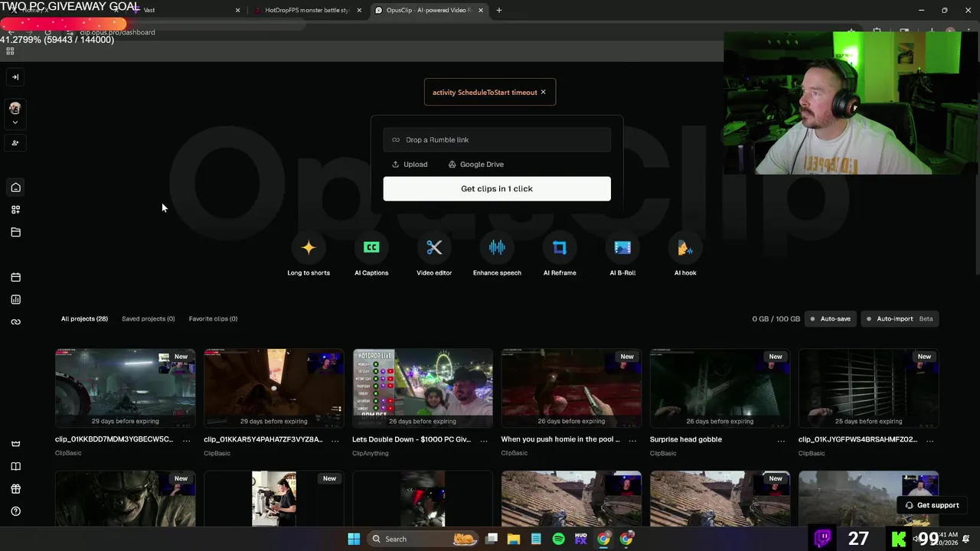
Task: Click the Upload button
Action: pos(410,164)
